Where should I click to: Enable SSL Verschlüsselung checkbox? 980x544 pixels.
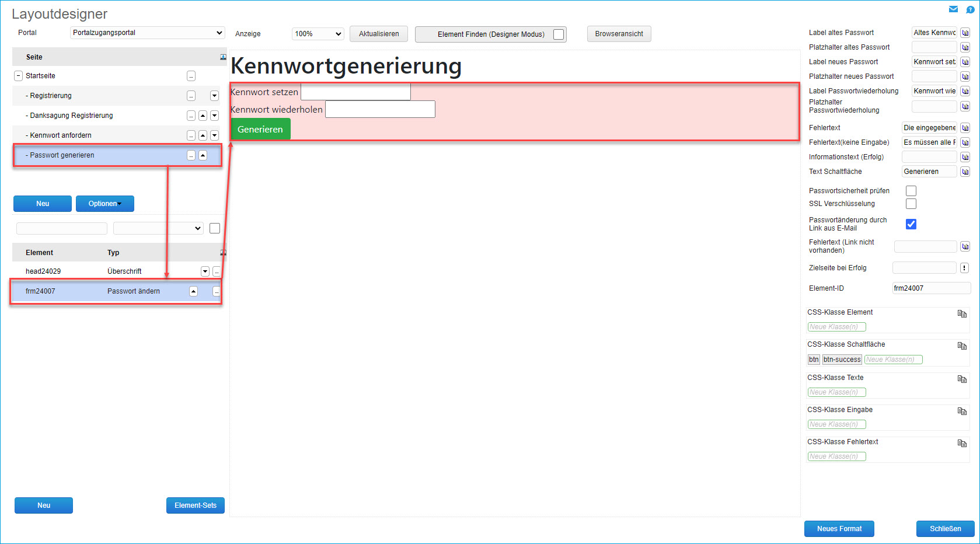click(x=911, y=204)
